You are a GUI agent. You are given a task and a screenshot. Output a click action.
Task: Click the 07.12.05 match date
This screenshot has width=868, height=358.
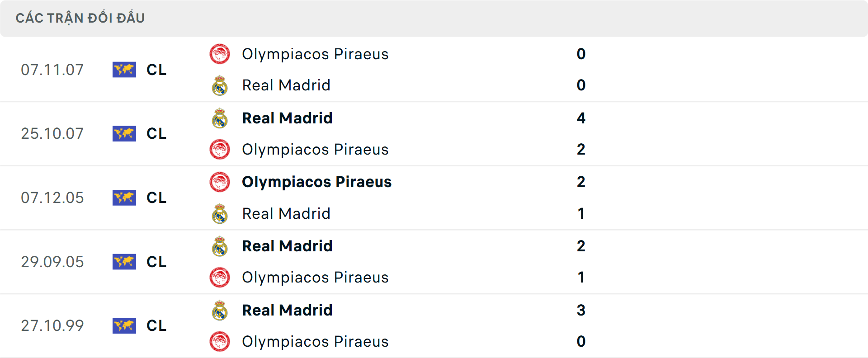click(52, 198)
